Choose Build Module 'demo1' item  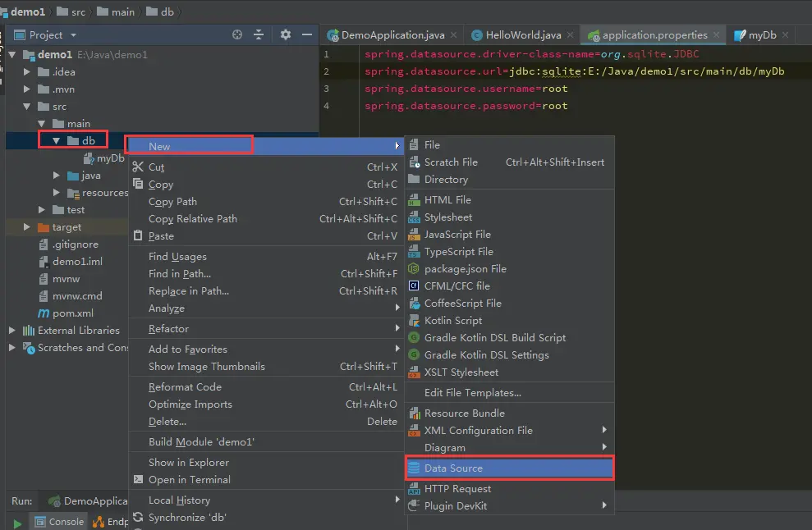coord(267,442)
